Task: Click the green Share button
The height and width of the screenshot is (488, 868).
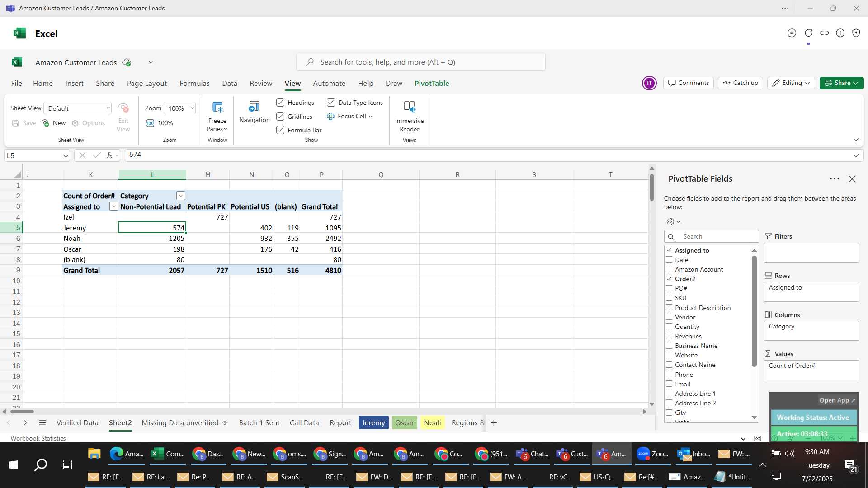Action: 841,83
